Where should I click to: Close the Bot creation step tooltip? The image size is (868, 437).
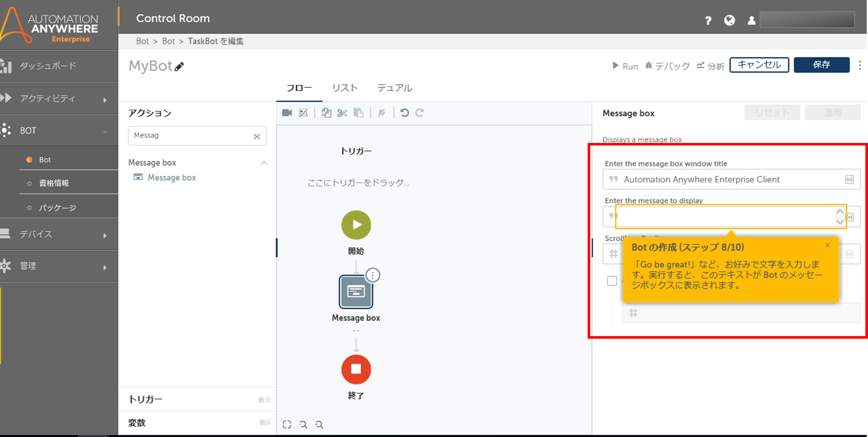[x=828, y=245]
